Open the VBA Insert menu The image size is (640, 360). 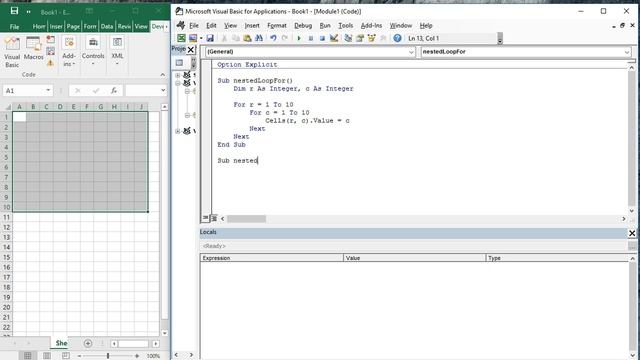pyautogui.click(x=252, y=25)
